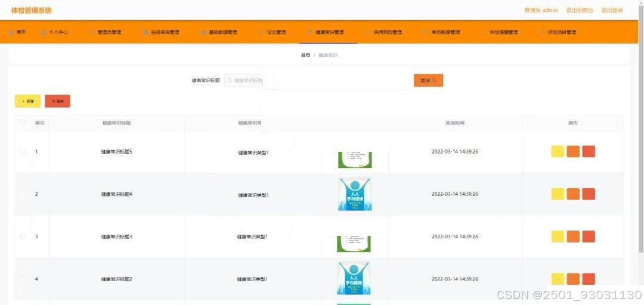
Task: Toggle the select-all checkbox in the table header
Action: (23, 123)
